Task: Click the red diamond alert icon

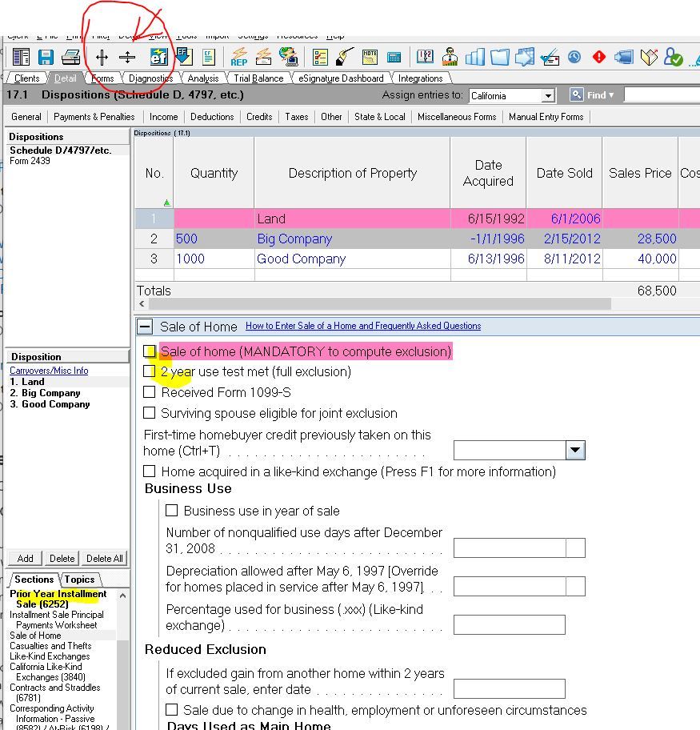Action: point(598,57)
